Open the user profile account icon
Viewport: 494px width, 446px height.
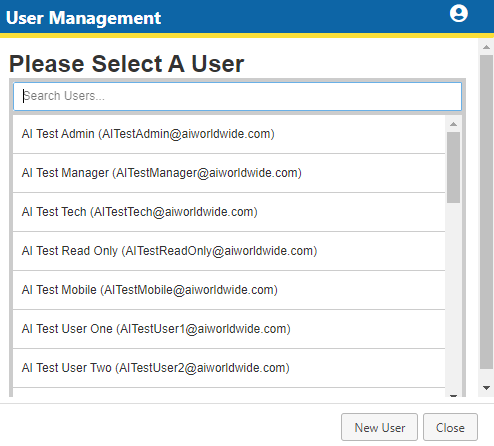(x=459, y=14)
